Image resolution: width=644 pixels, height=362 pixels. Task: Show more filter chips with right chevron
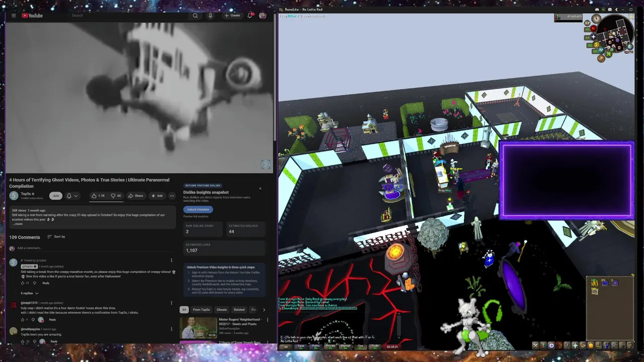[264, 310]
